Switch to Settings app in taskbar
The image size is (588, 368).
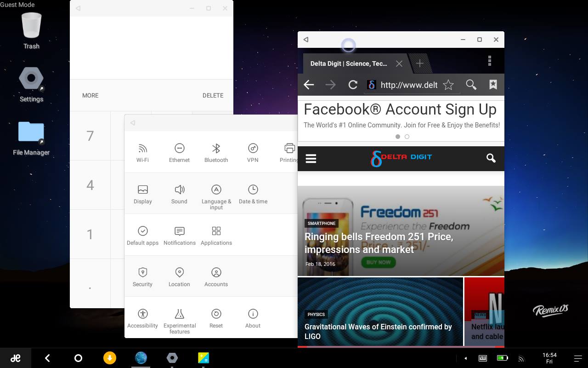pos(172,358)
